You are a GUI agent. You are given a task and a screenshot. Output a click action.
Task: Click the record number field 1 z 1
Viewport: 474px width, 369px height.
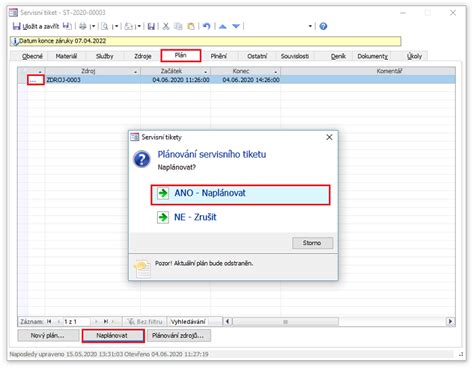76,322
